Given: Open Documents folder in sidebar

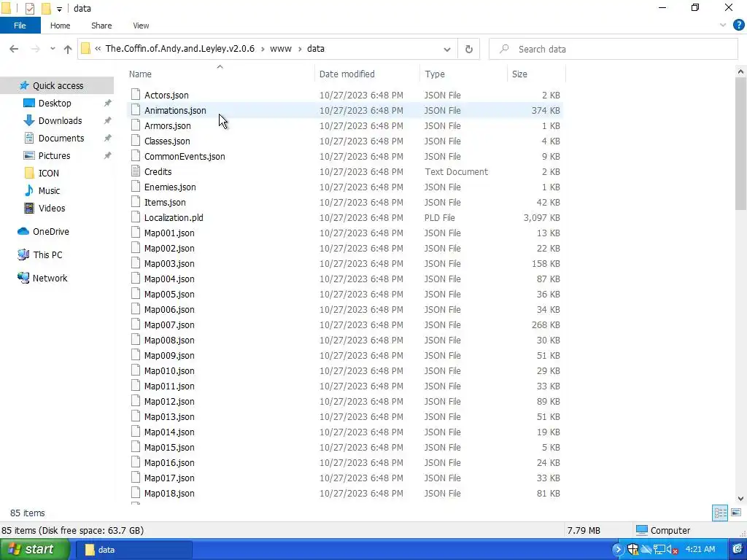Looking at the screenshot, I should point(61,138).
